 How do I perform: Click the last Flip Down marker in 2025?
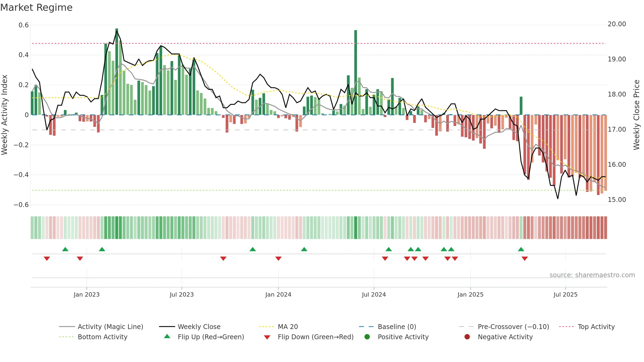pos(525,258)
